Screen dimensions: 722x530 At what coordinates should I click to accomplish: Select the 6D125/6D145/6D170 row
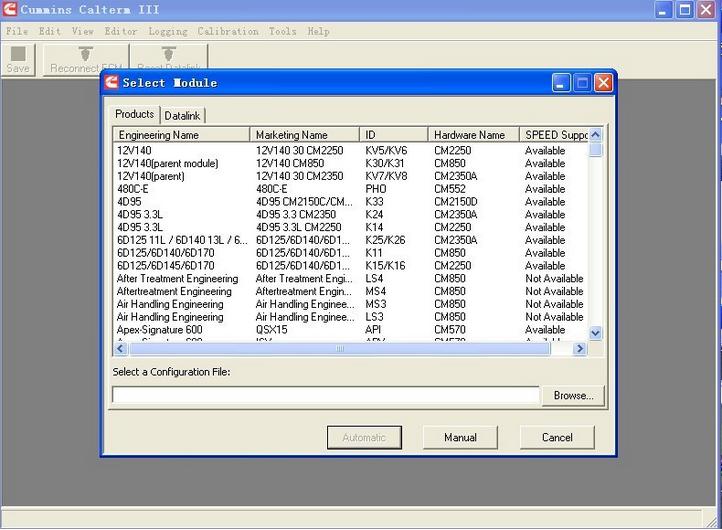350,266
